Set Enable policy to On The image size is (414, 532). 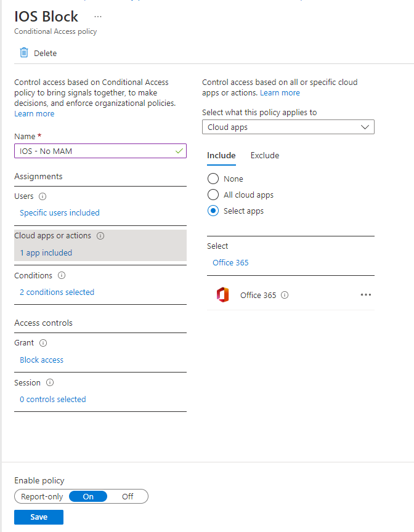click(88, 497)
